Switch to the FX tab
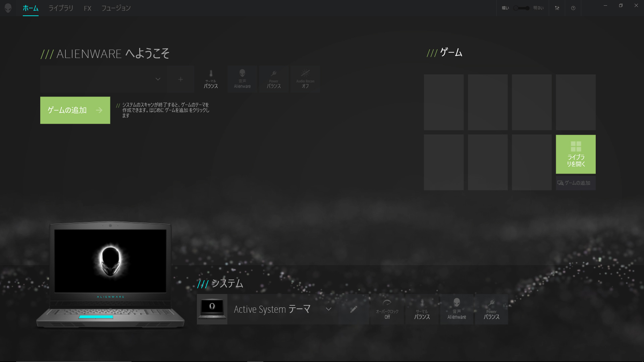 tap(87, 8)
